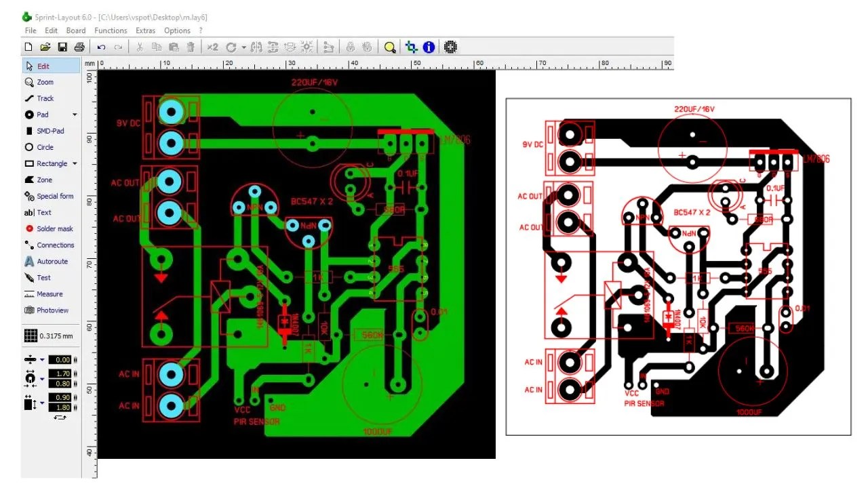Activate the Measure tool
Screen dimensions: 868x488
click(47, 293)
